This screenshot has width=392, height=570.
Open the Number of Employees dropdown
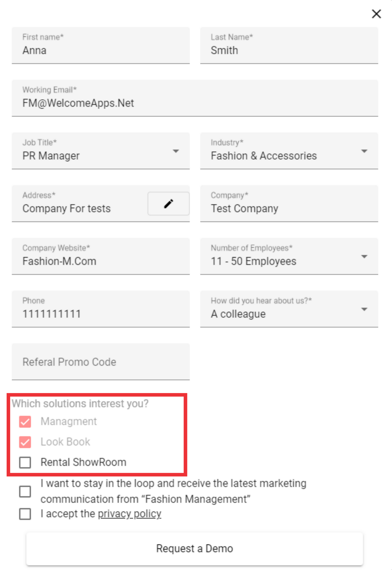[289, 256]
